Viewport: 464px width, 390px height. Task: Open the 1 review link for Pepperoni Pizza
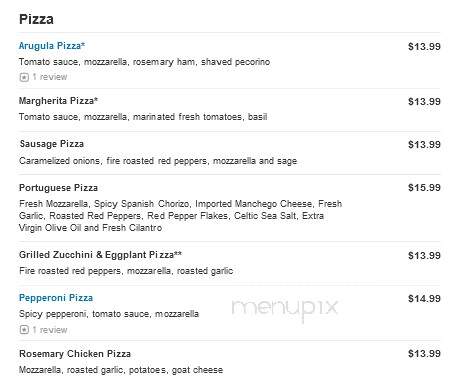point(50,330)
